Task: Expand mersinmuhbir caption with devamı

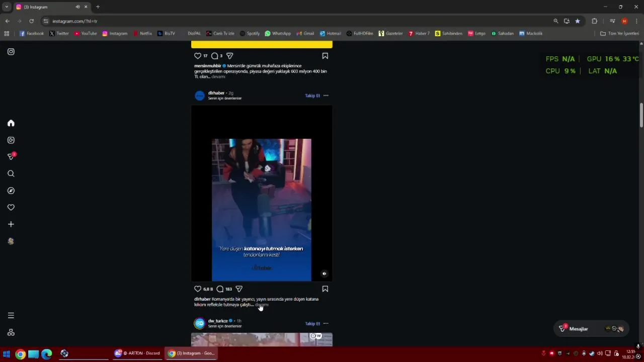Action: coord(218,76)
